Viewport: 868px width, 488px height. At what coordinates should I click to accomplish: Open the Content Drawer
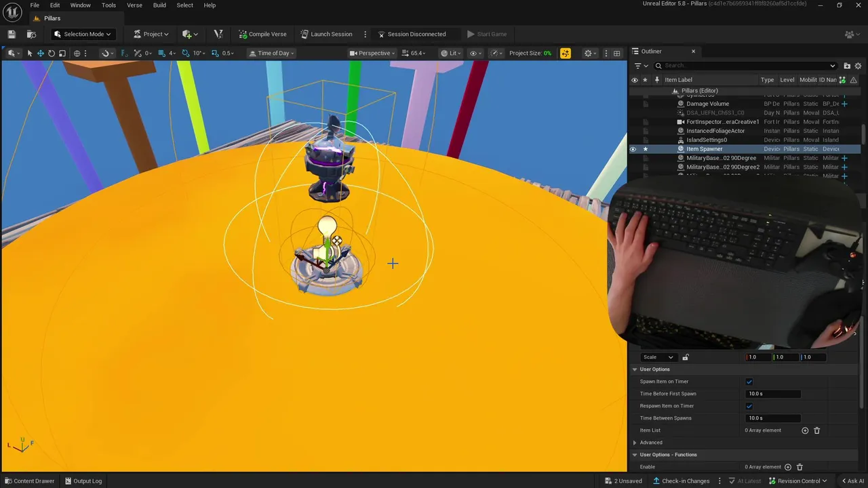pyautogui.click(x=29, y=481)
